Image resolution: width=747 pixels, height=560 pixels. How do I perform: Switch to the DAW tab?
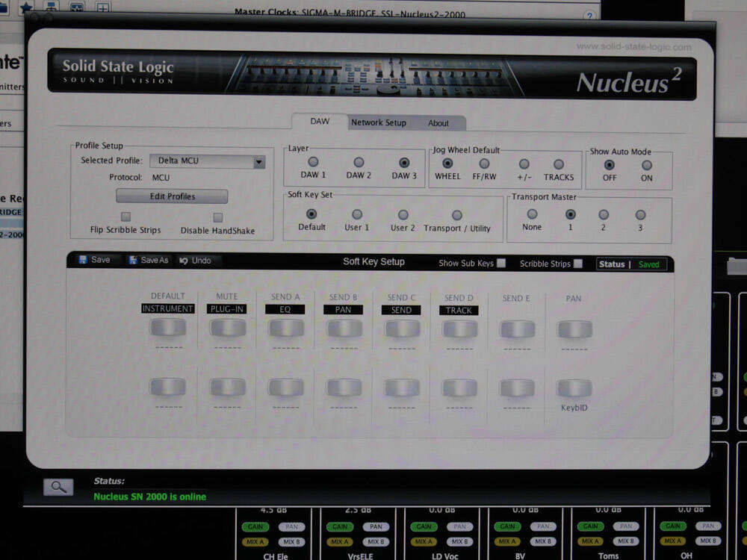click(320, 122)
